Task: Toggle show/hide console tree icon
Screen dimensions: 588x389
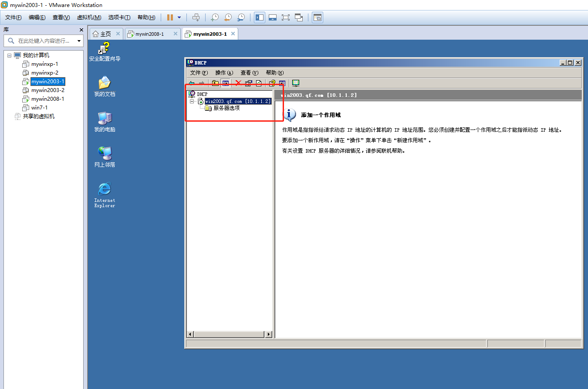Action: pos(226,83)
